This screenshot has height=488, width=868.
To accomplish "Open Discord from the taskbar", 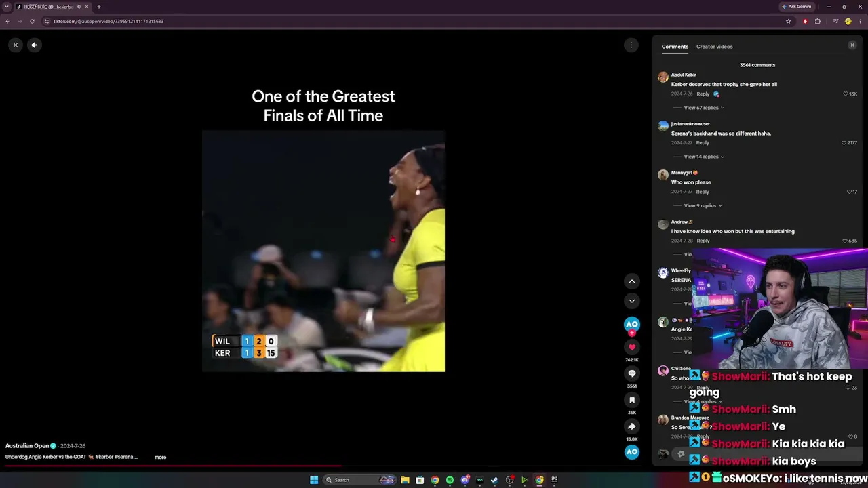I will 465,480.
